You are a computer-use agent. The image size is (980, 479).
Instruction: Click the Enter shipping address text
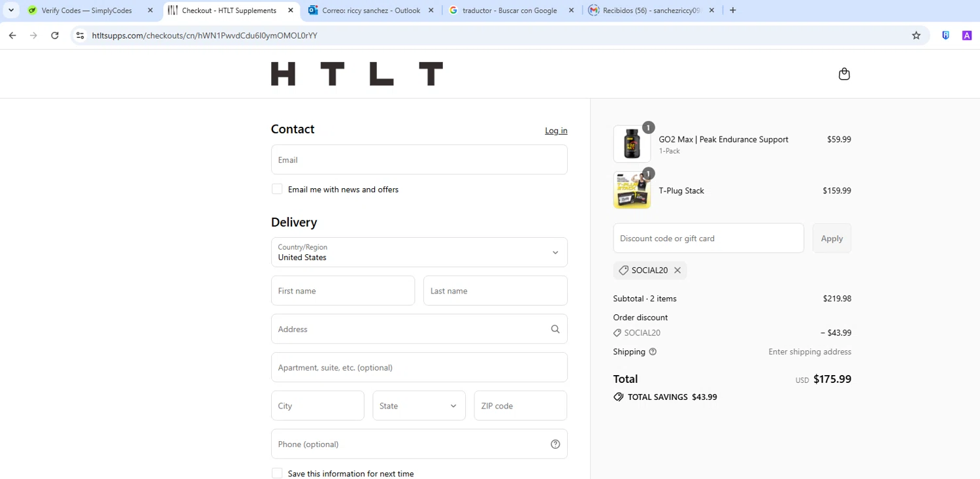coord(809,352)
